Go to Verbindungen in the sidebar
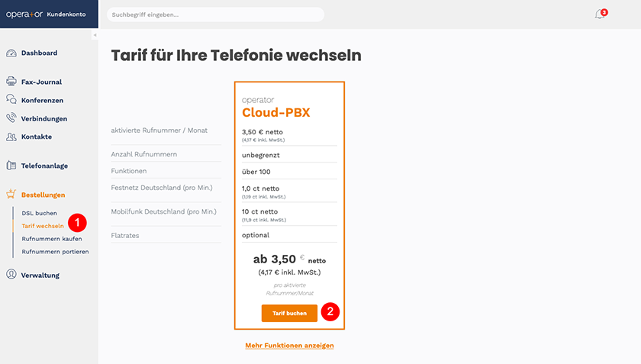Image resolution: width=641 pixels, height=364 pixels. (x=44, y=118)
